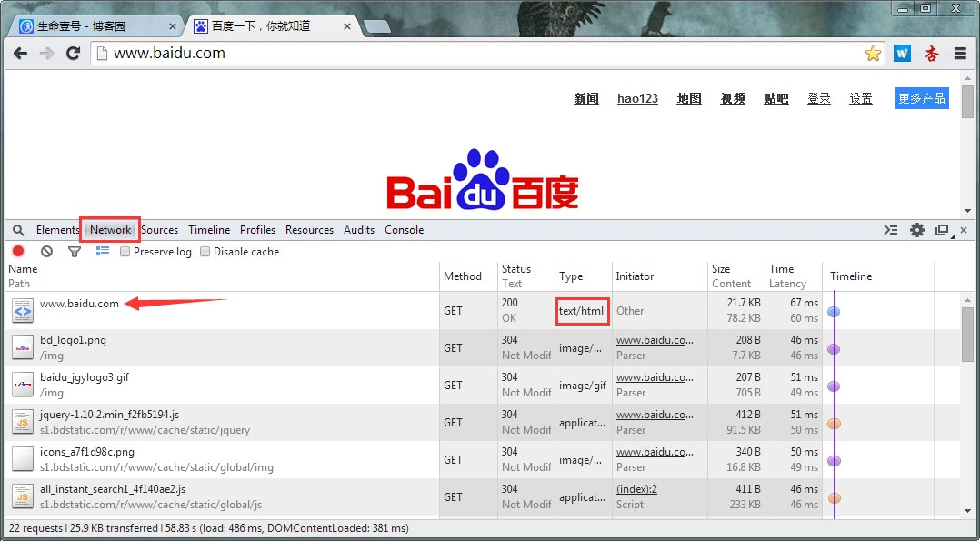
Task: Switch to the Network tab
Action: [110, 229]
